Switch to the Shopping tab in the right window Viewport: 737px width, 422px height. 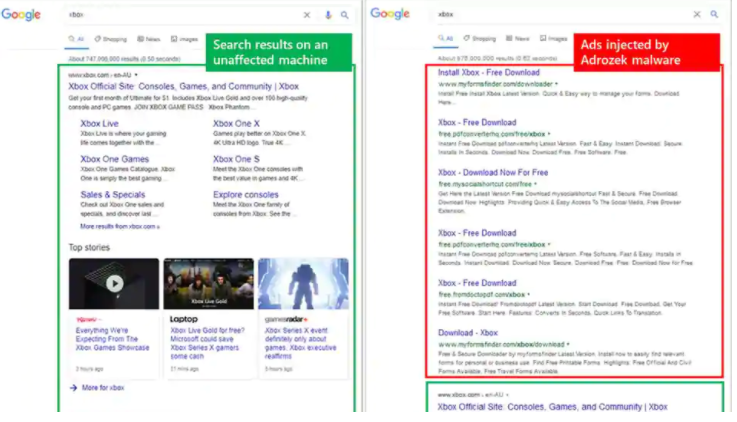point(479,38)
